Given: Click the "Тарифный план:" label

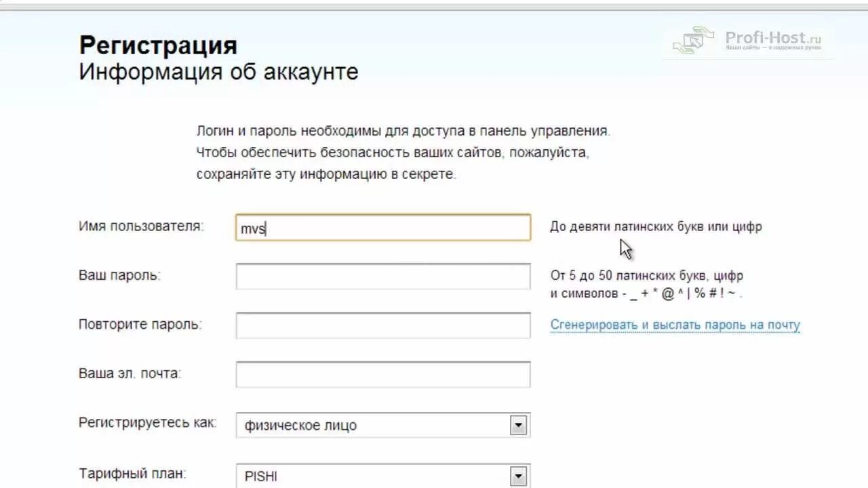Looking at the screenshot, I should 132,473.
